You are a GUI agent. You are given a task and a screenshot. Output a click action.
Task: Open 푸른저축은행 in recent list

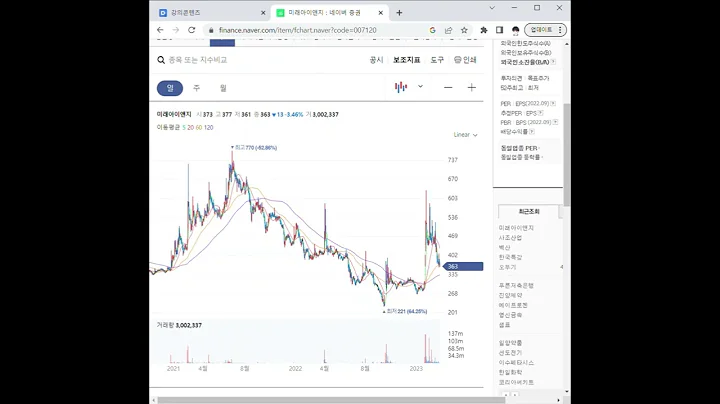(516, 286)
